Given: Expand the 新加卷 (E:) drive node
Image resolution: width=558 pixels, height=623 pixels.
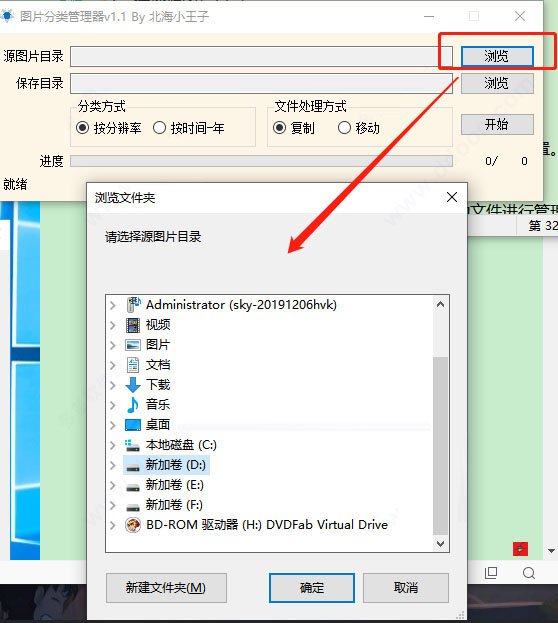Looking at the screenshot, I should (x=113, y=485).
